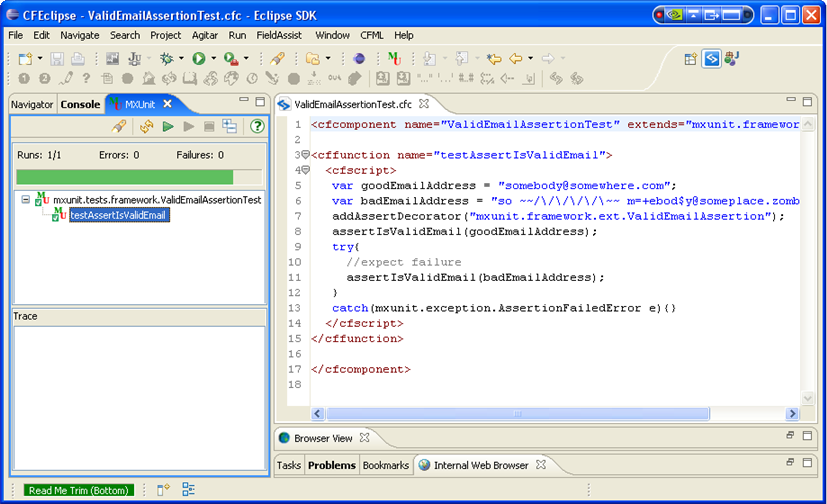Click the MXUnit 'MU' icon in main toolbar
This screenshot has width=827, height=504.
394,59
